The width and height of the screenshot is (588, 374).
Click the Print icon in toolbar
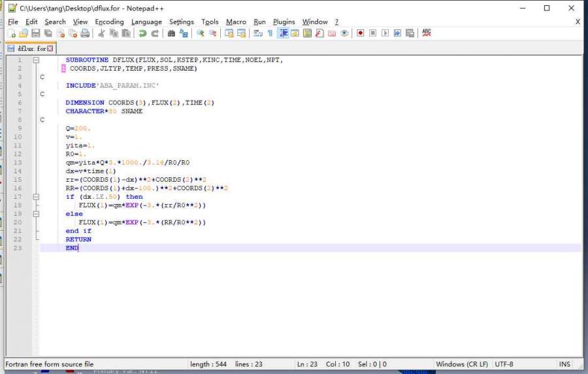[84, 33]
